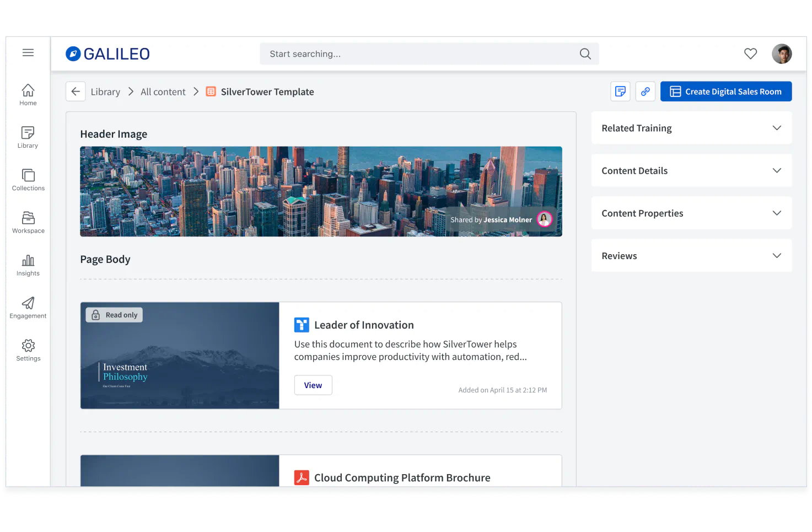This screenshot has width=812, height=532.
Task: Expand the Content Details section
Action: pos(691,170)
